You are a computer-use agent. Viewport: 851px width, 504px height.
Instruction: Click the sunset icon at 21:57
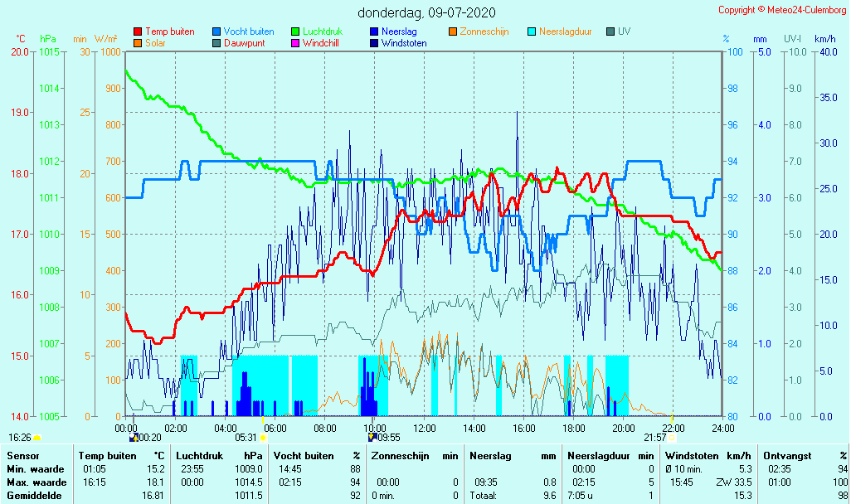click(x=672, y=437)
